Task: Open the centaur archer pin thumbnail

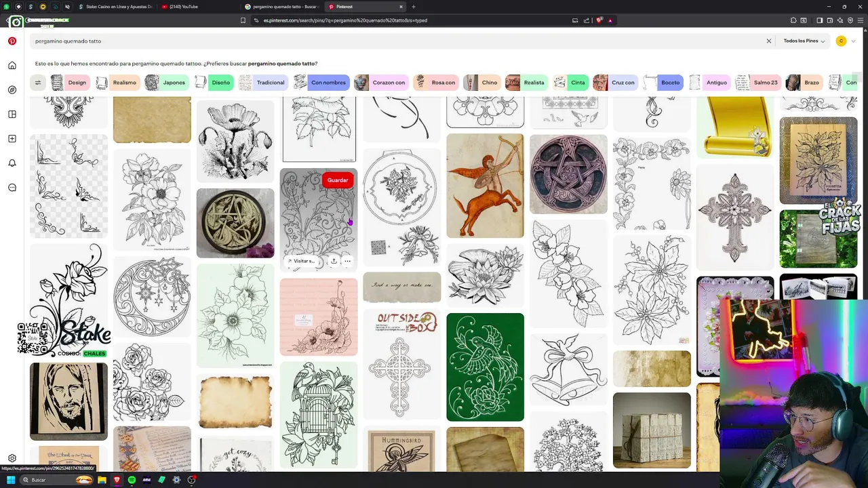Action: pos(485,186)
